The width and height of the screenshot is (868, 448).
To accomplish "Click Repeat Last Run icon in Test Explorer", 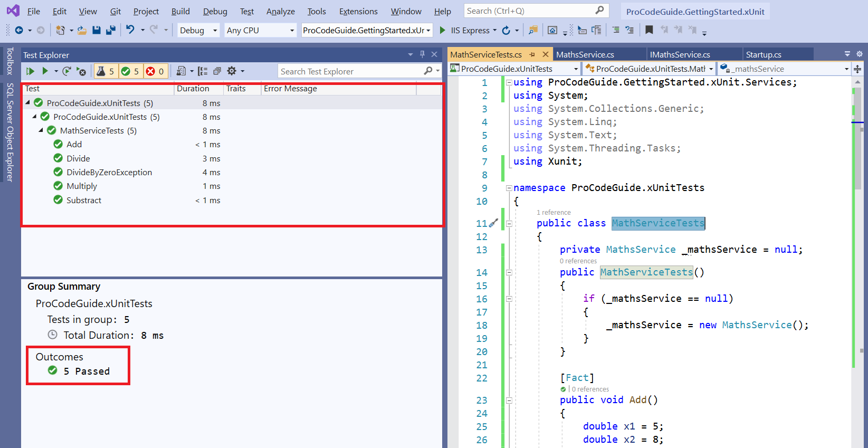I will click(66, 71).
